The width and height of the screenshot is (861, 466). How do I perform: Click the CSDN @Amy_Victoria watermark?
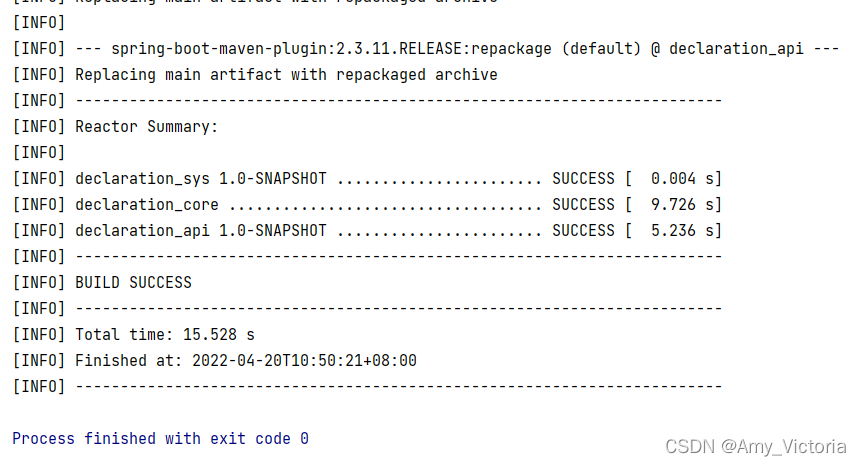click(x=756, y=447)
